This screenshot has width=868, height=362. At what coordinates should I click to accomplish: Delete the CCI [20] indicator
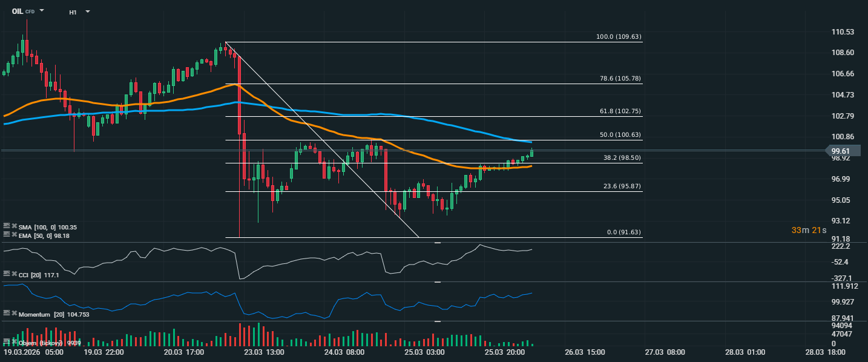14,275
